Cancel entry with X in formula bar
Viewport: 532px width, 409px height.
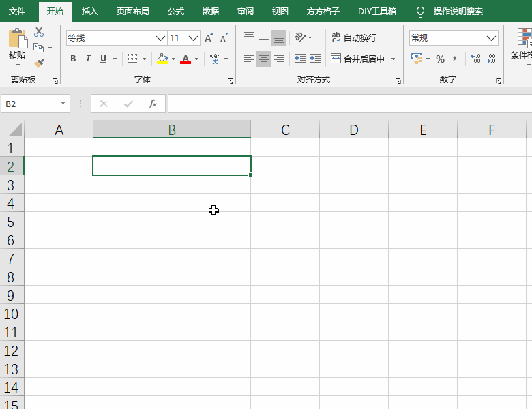tap(104, 104)
